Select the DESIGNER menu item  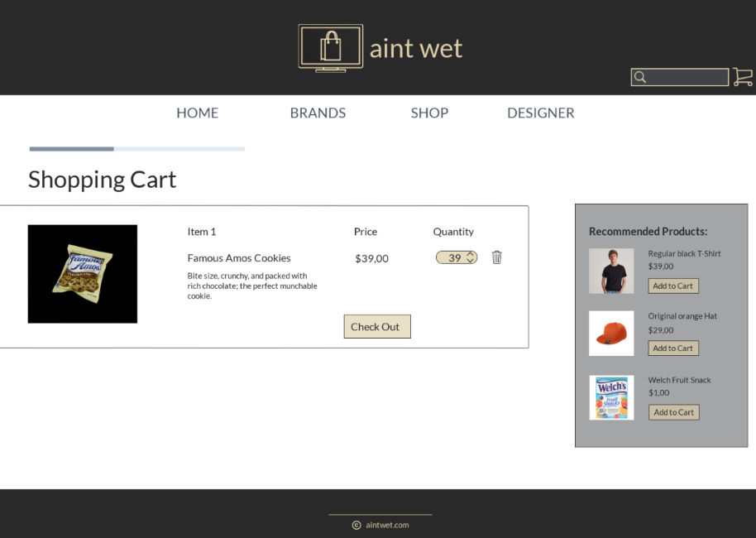point(540,113)
